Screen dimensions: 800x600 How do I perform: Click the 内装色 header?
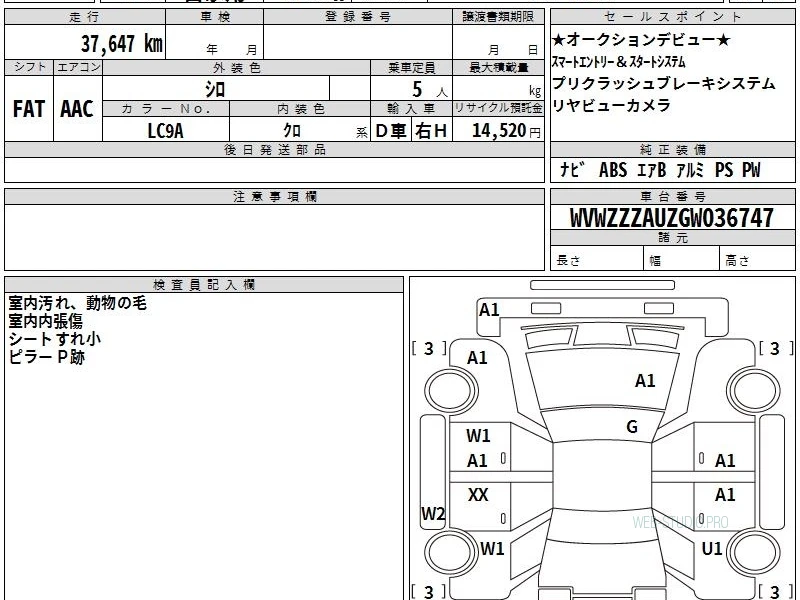click(x=300, y=109)
